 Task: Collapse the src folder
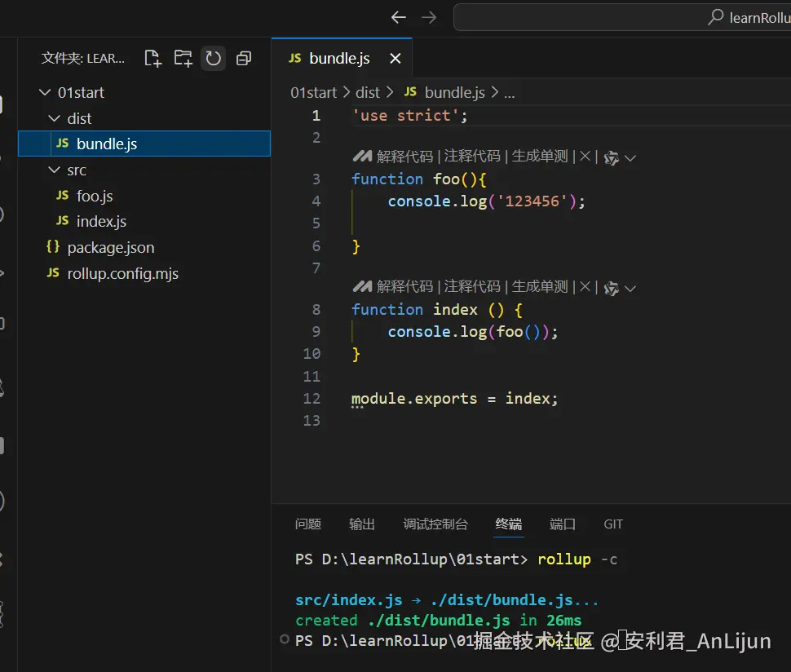point(54,170)
